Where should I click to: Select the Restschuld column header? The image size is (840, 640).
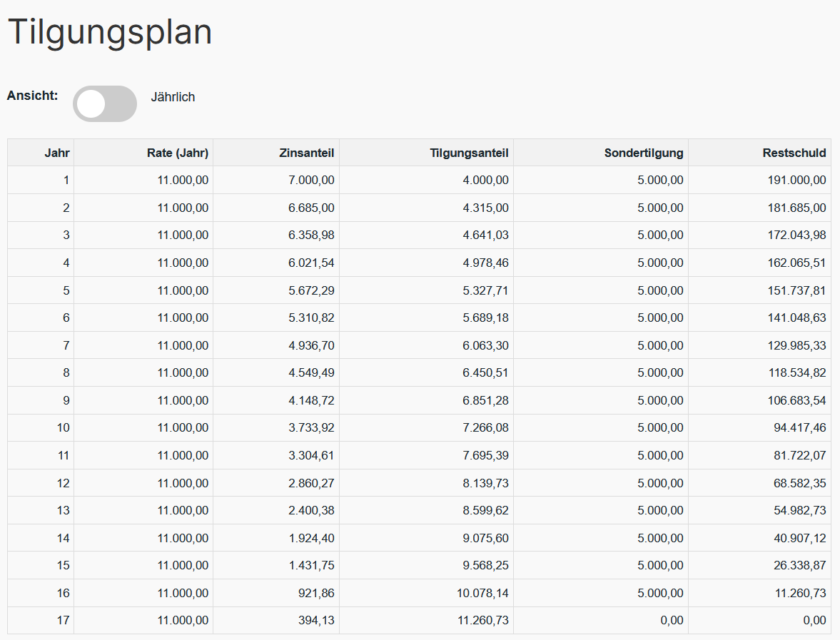(794, 152)
